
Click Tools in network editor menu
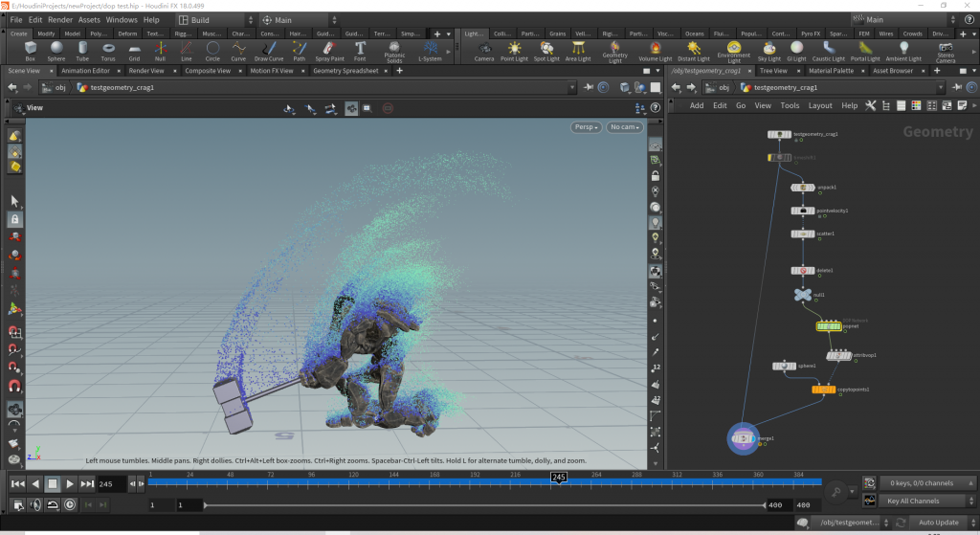pos(790,105)
